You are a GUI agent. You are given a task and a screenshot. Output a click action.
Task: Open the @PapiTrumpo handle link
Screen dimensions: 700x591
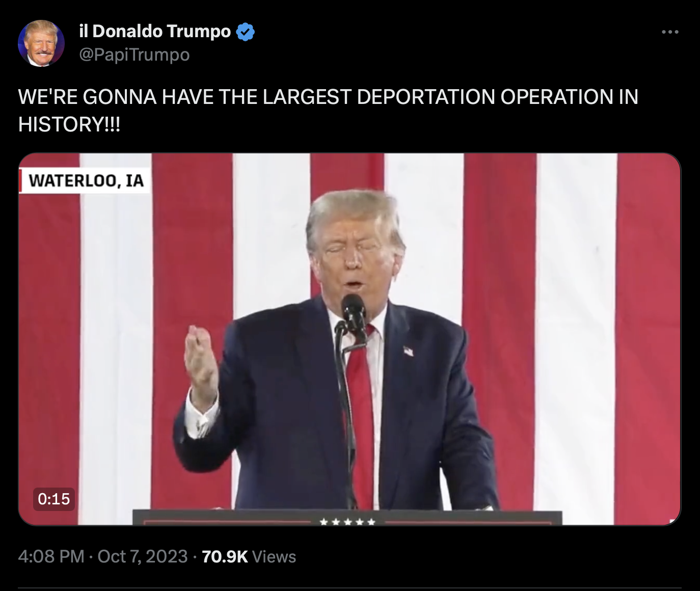pyautogui.click(x=134, y=55)
